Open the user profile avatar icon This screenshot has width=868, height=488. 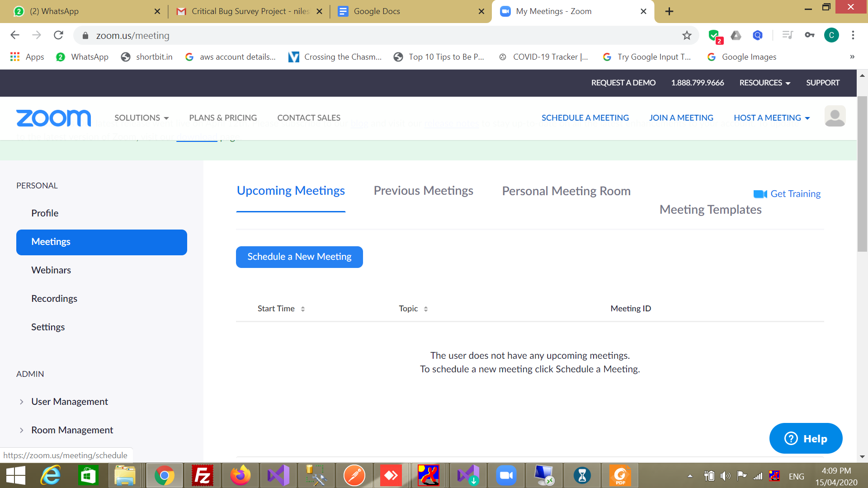[835, 117]
